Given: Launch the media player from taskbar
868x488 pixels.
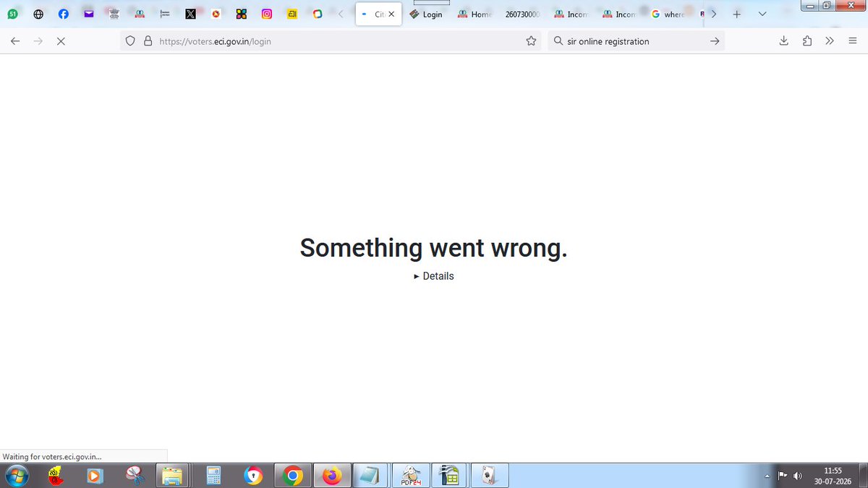Looking at the screenshot, I should (x=94, y=475).
